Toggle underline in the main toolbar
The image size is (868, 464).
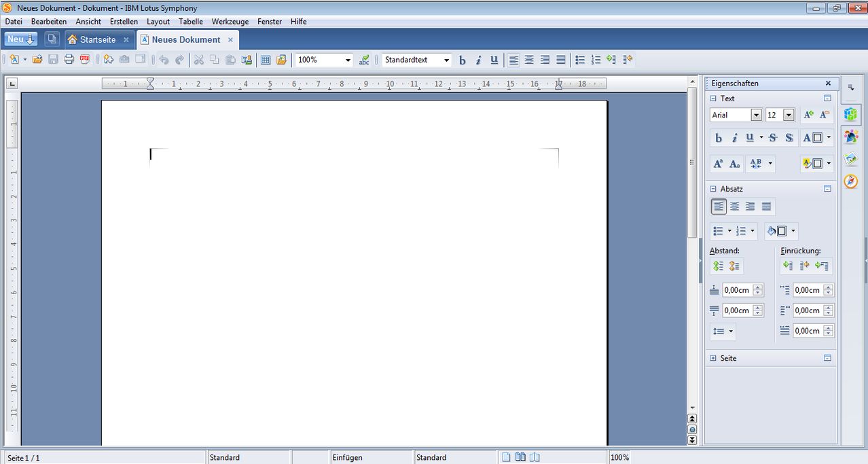[494, 60]
